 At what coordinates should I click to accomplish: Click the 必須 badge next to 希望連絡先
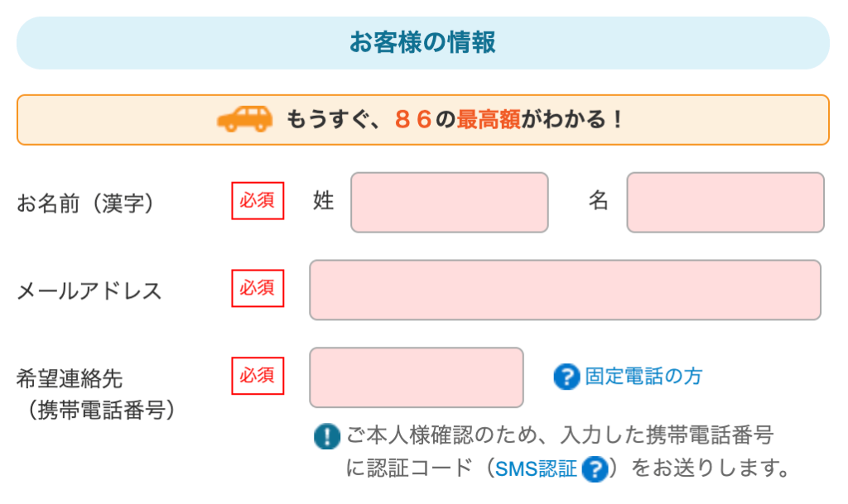[258, 376]
